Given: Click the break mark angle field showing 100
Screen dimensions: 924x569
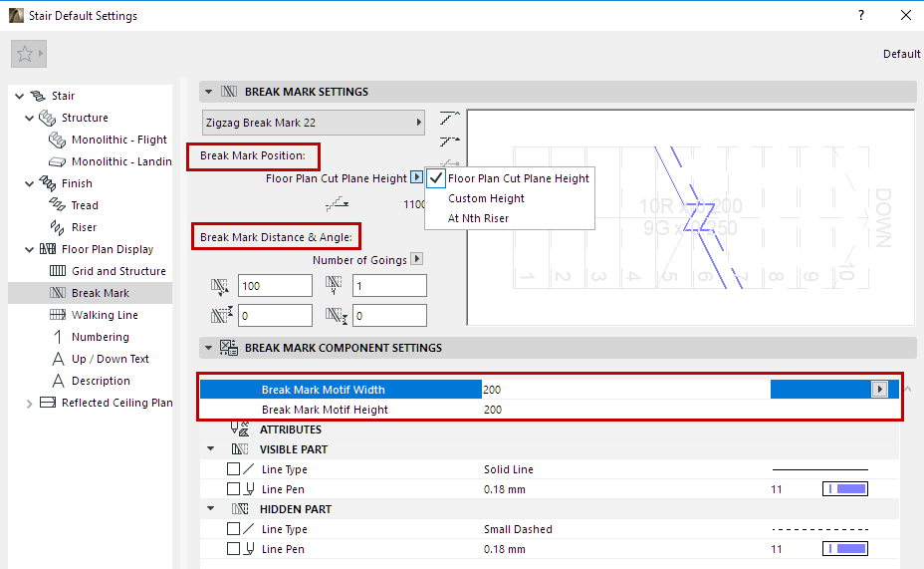Looking at the screenshot, I should pos(275,286).
